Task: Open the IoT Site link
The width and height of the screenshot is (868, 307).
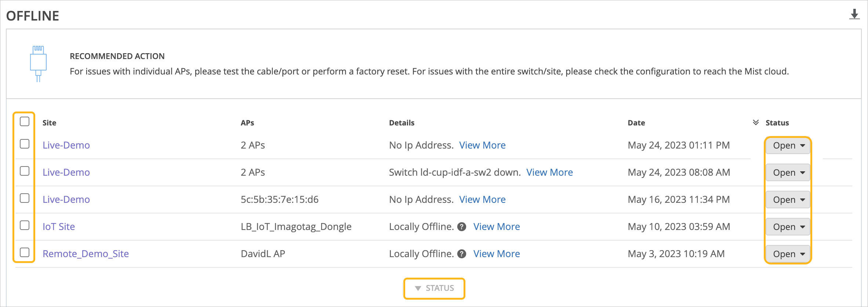Action: pos(59,227)
